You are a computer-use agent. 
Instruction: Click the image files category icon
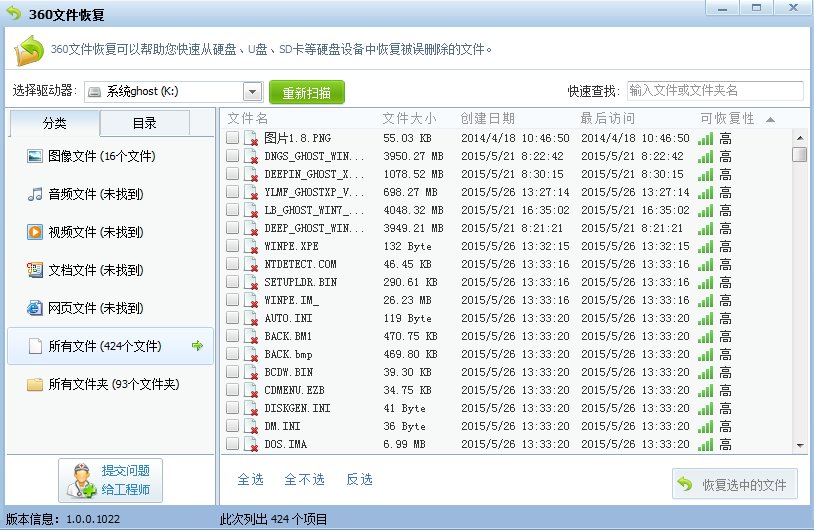coord(35,156)
